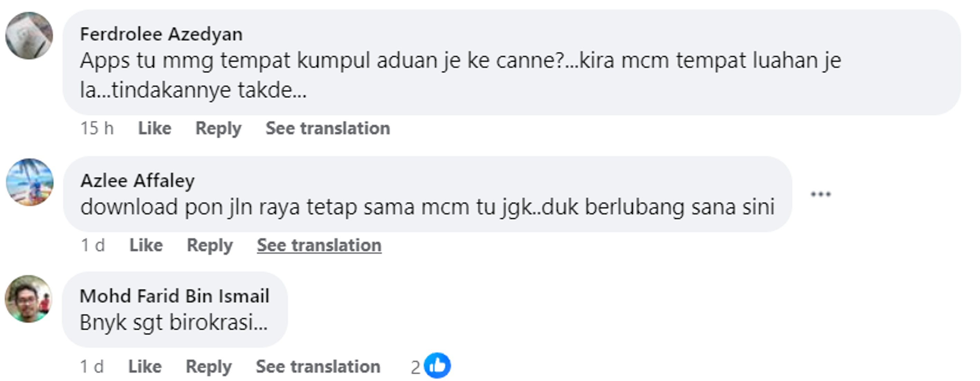980x381 pixels.
Task: Open Ferdrolee Azedyan's profile name link
Action: click(x=161, y=34)
